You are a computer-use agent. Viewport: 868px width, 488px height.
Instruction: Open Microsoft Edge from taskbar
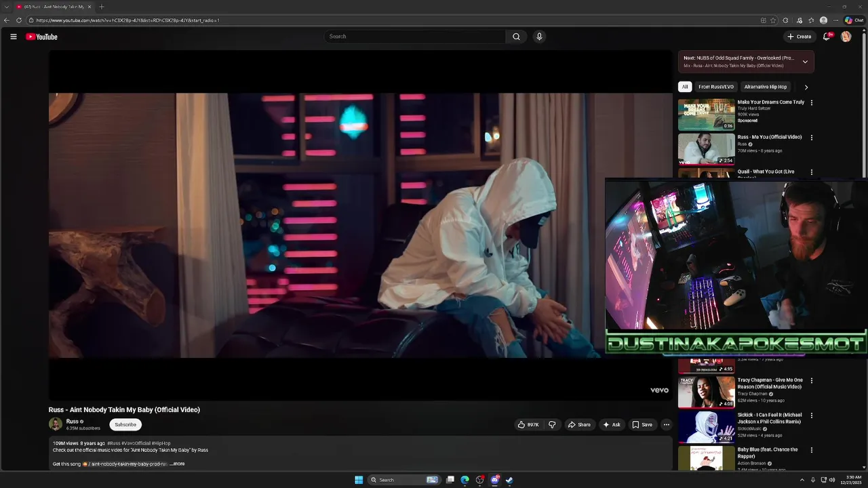pyautogui.click(x=465, y=480)
